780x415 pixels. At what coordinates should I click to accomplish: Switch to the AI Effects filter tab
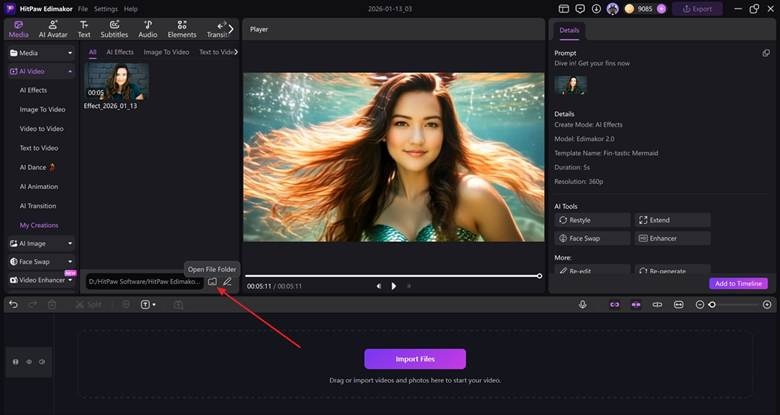click(120, 52)
